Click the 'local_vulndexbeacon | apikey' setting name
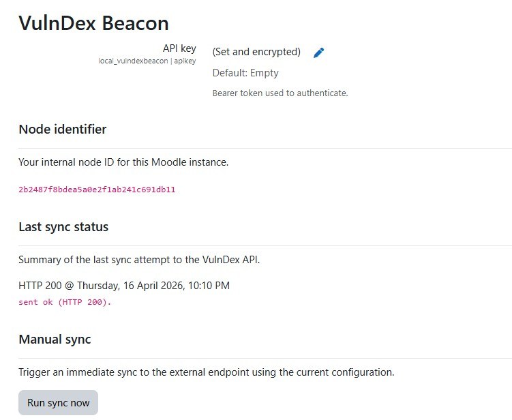The height and width of the screenshot is (420, 512). 147,61
